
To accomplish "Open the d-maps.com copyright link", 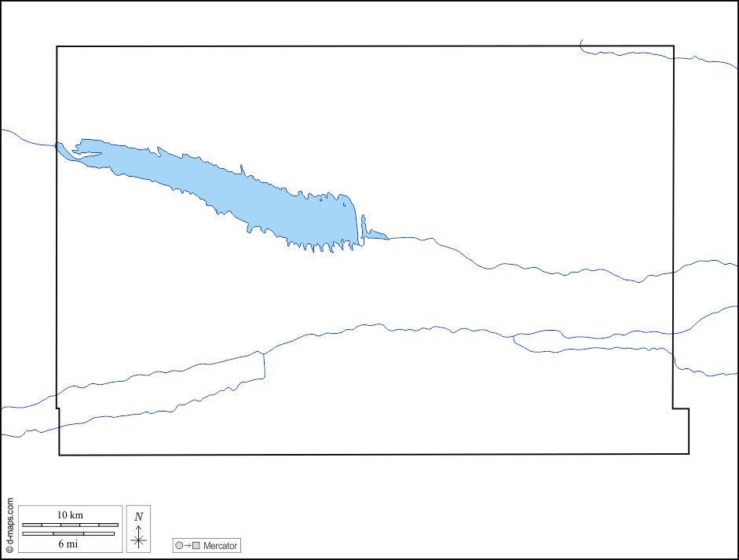I will 9,521.
